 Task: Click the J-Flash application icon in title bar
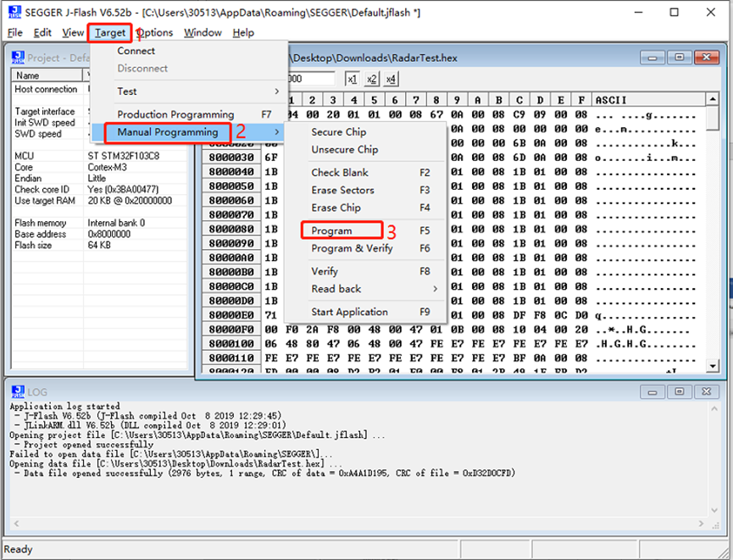(x=15, y=12)
